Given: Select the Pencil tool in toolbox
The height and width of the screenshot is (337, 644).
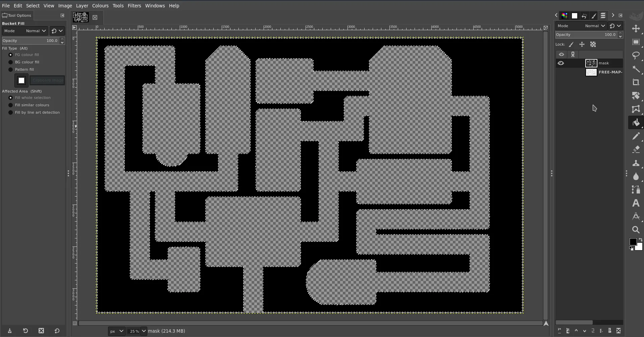Looking at the screenshot, I should [636, 136].
